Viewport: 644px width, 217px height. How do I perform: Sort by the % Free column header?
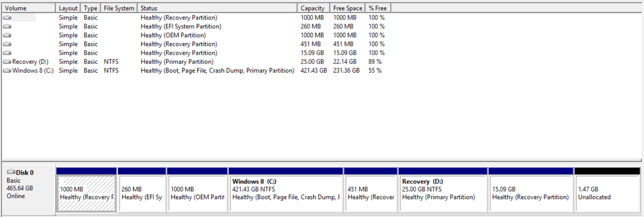click(x=378, y=8)
